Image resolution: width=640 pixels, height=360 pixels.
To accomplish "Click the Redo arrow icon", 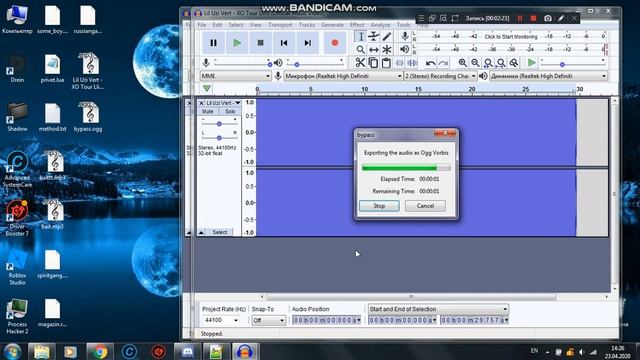I will (443, 63).
